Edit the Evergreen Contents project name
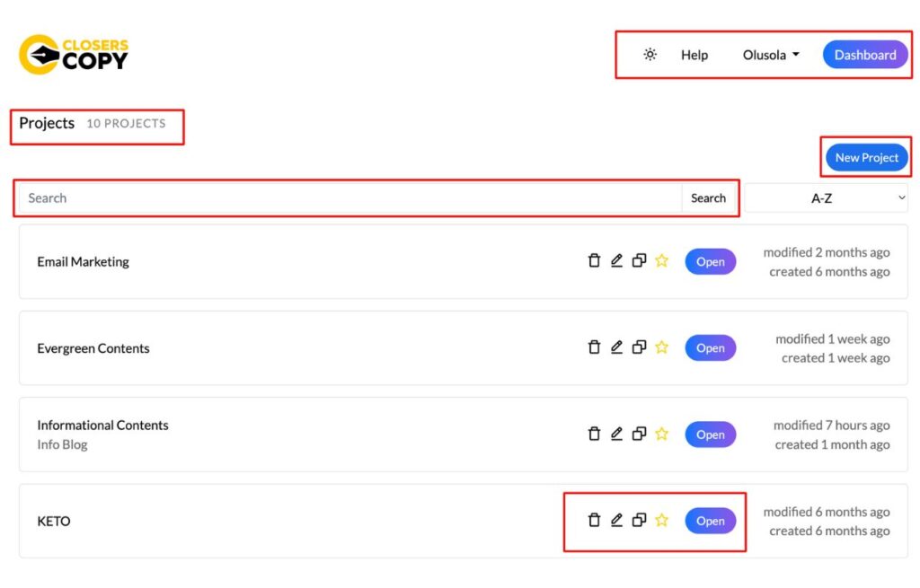 pyautogui.click(x=616, y=347)
